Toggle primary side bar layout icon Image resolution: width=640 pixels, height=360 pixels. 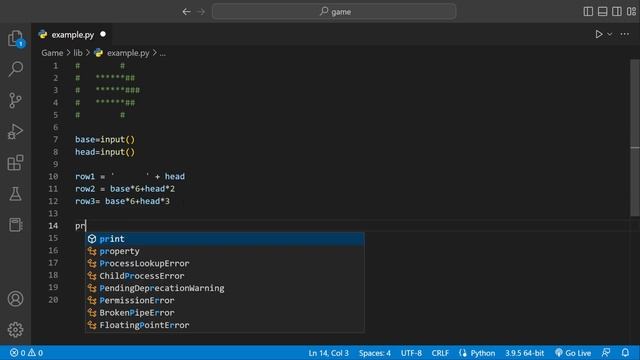[588, 11]
